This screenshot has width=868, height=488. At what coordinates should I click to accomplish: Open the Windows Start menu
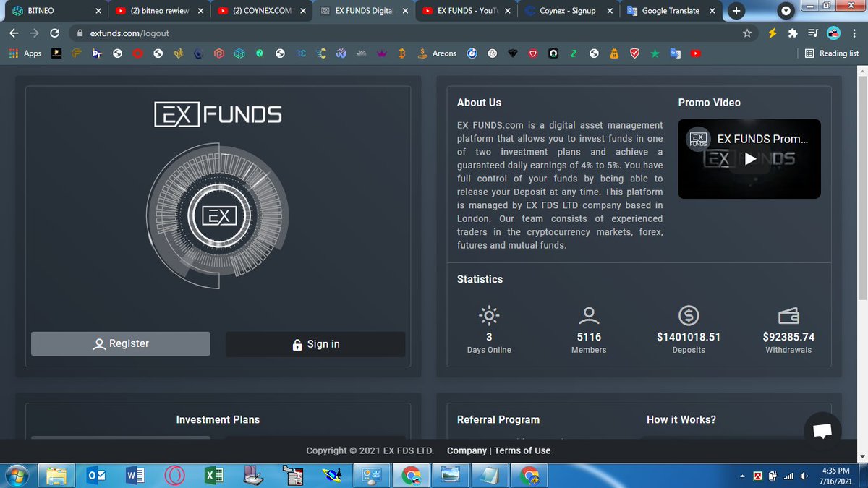(17, 475)
